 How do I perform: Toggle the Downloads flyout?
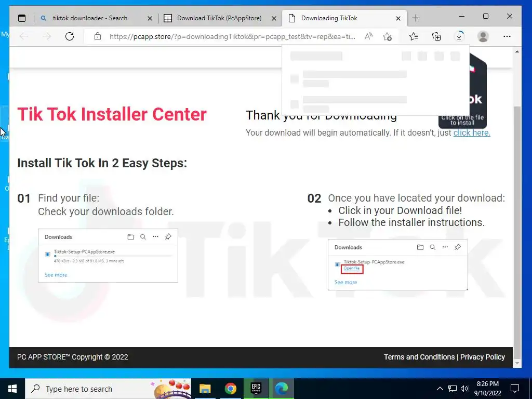click(459, 36)
